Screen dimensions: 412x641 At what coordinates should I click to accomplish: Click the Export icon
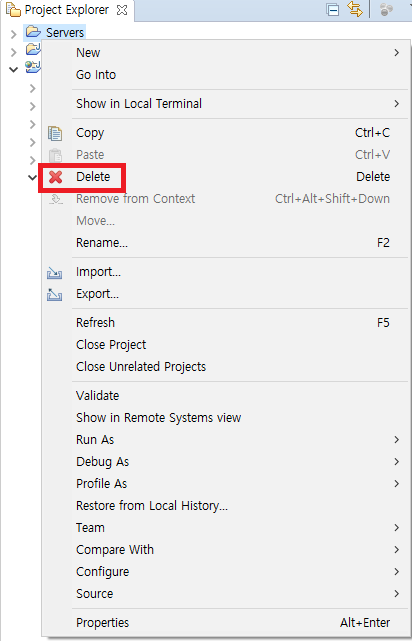click(54, 294)
